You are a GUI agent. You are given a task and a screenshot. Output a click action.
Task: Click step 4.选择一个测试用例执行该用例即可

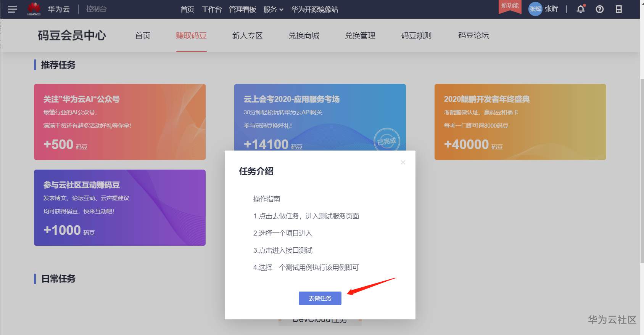(x=306, y=268)
